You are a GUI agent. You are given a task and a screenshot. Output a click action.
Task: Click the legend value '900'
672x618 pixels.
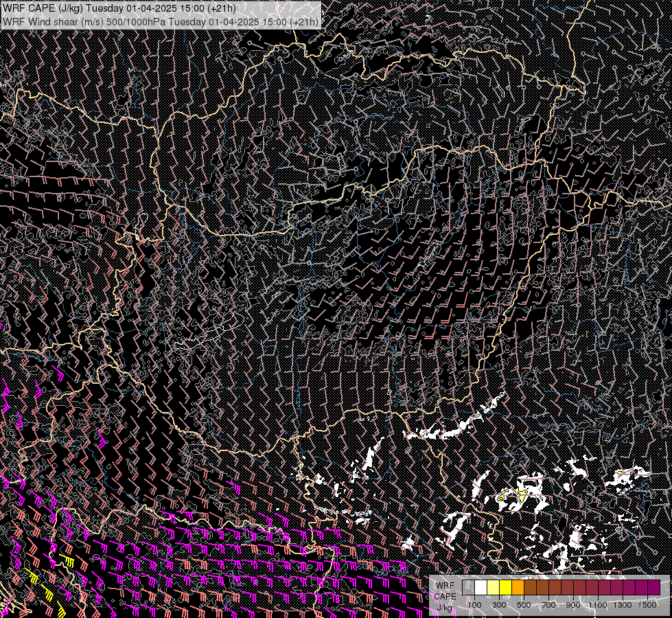coord(573,605)
